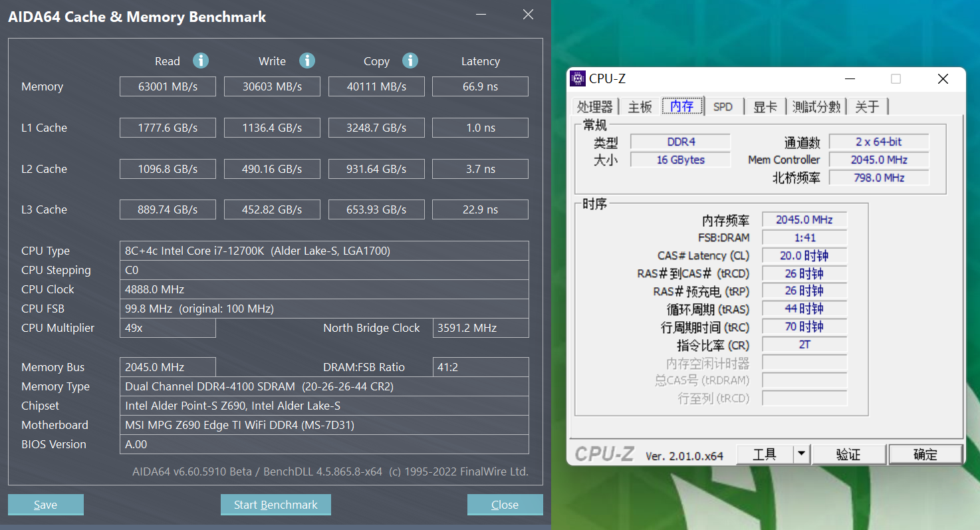Click the L3 Cache Read value 889.74 GB/s
980x530 pixels.
[168, 209]
